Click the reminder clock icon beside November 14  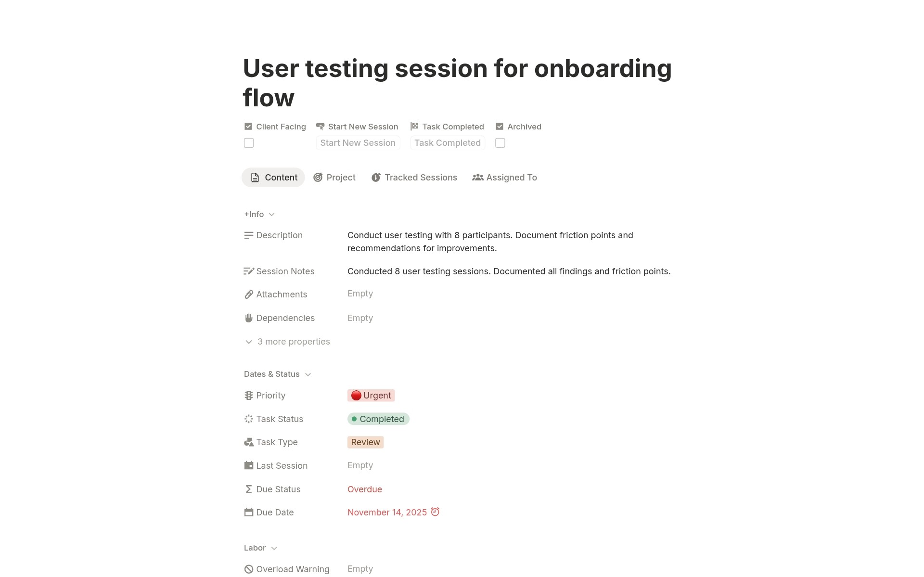[x=435, y=512]
